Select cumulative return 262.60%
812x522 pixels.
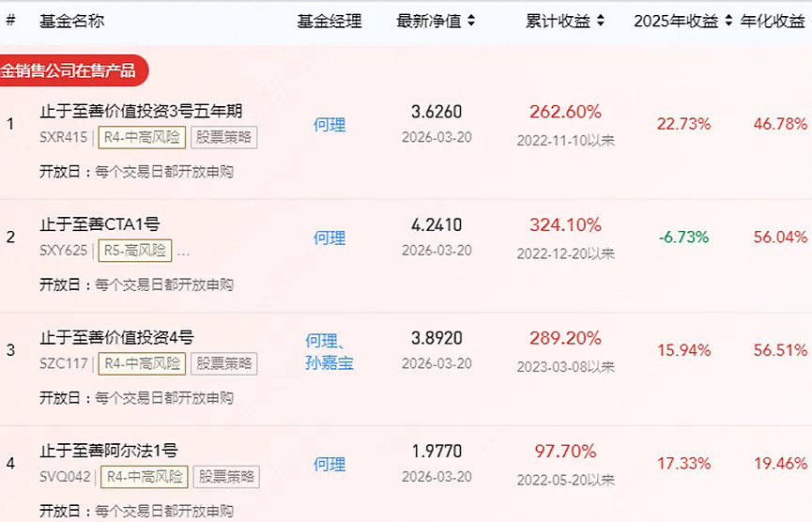point(565,112)
